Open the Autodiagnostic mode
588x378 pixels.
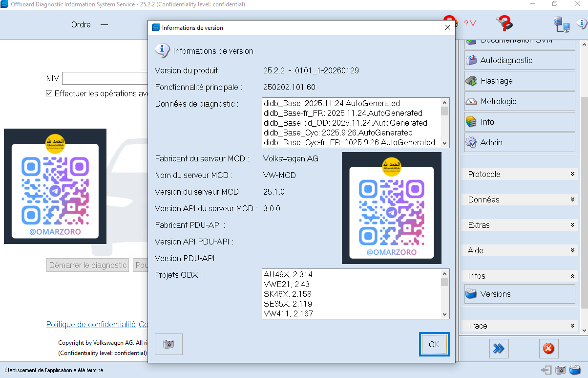520,60
